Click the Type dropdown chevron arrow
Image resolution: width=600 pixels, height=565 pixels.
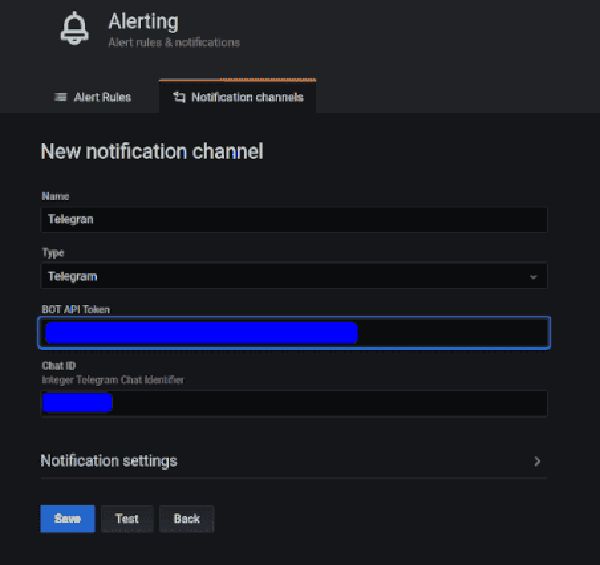click(x=533, y=277)
